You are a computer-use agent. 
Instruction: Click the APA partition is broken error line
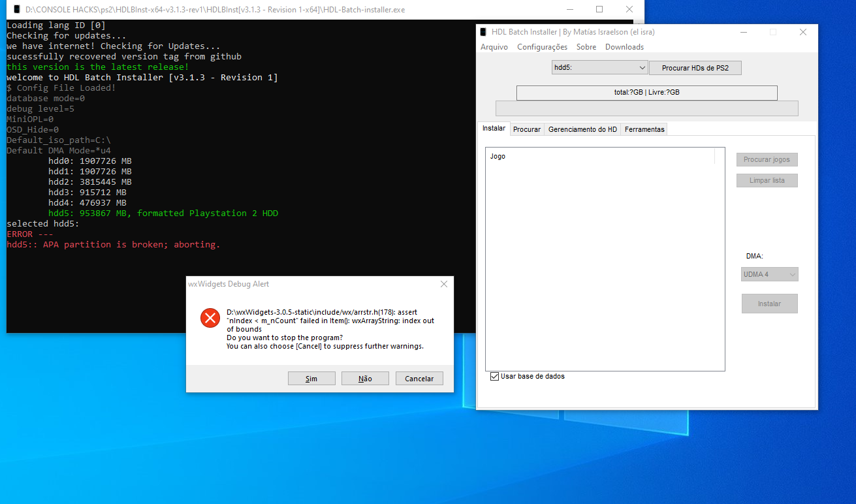tap(114, 245)
